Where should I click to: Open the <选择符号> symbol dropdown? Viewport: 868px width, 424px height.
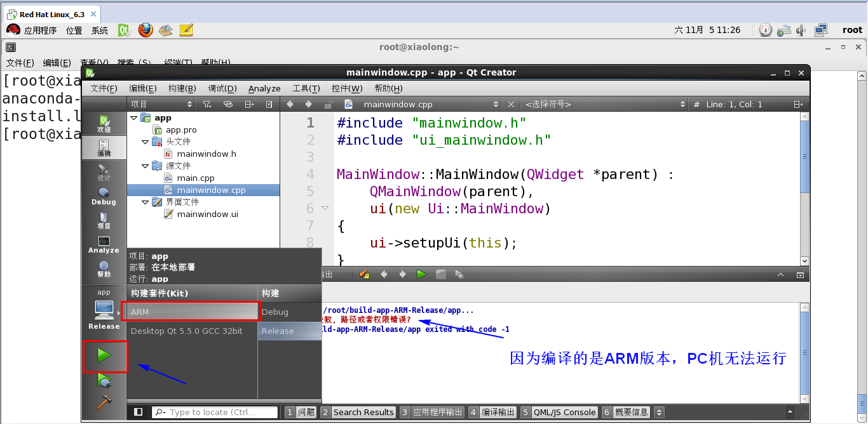[604, 104]
